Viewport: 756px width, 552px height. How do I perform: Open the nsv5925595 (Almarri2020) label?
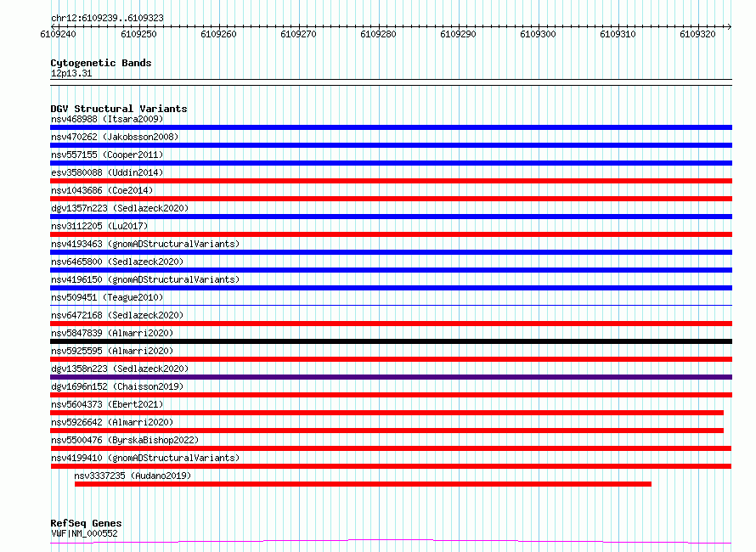(112, 351)
